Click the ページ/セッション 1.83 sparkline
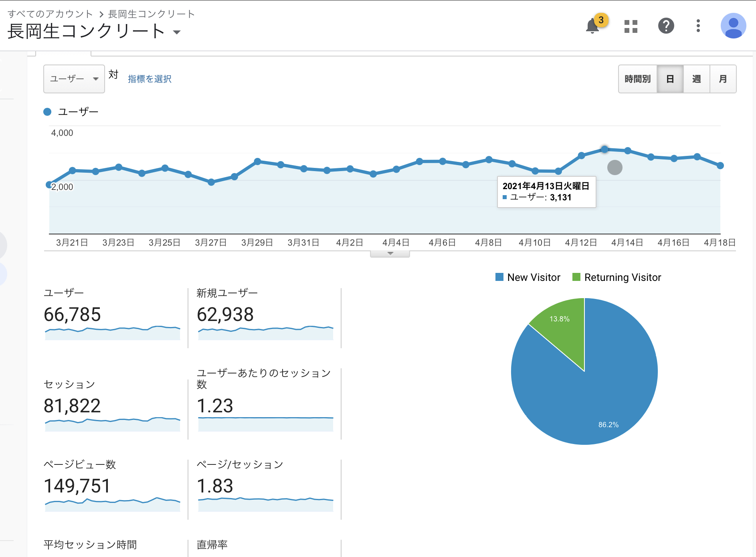Image resolution: width=756 pixels, height=557 pixels. click(x=266, y=504)
